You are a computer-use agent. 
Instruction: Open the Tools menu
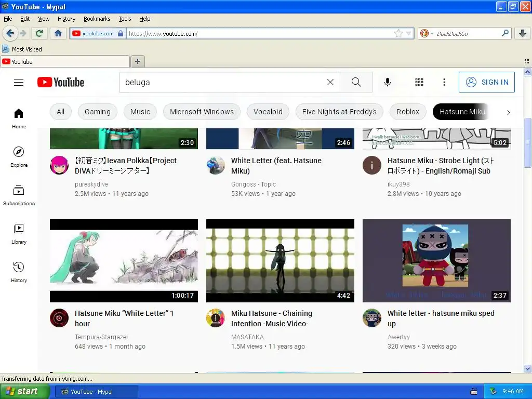125,19
